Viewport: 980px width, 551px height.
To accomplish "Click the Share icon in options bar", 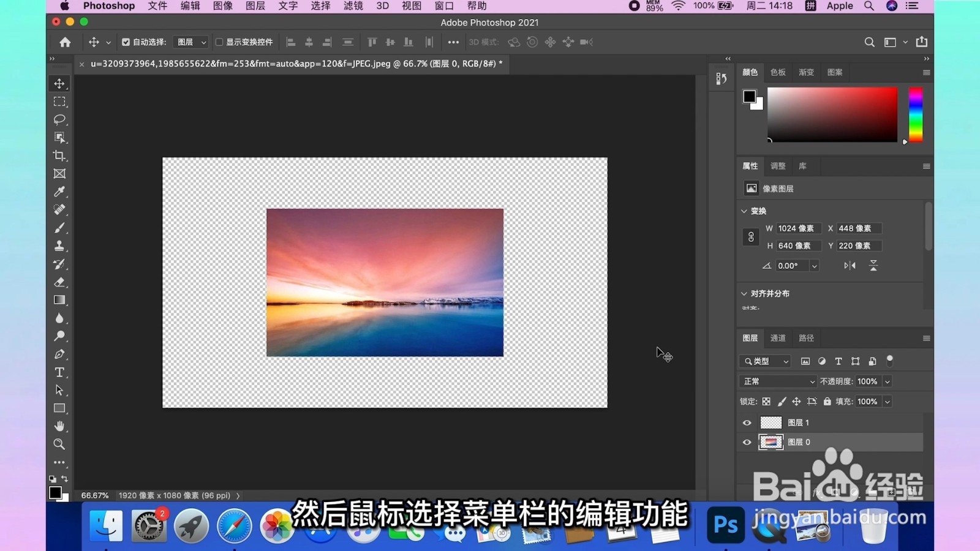I will coord(922,42).
